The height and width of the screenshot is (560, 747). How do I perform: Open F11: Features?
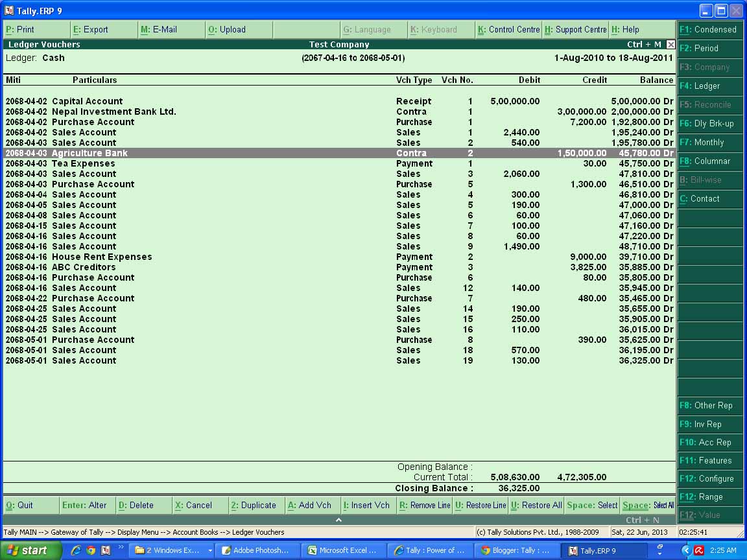[710, 460]
